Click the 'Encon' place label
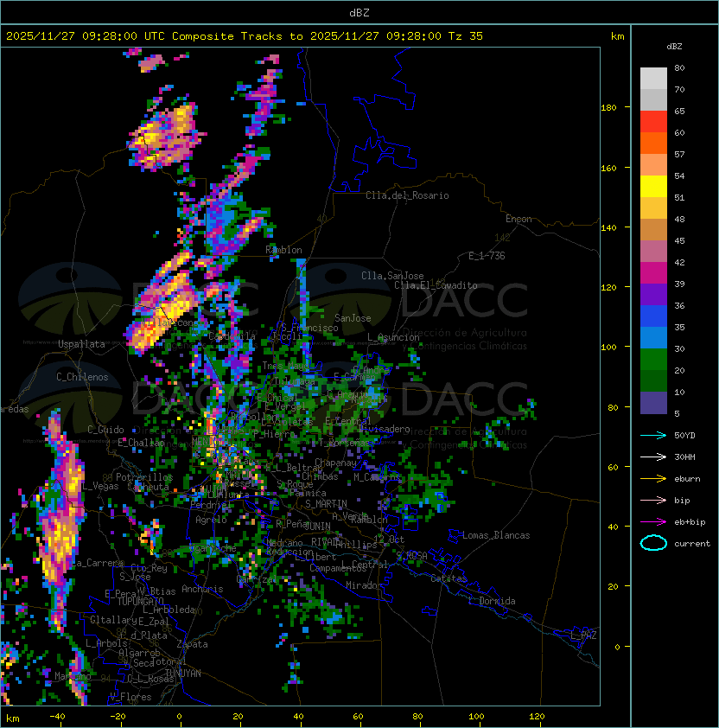The image size is (719, 728). [x=519, y=219]
